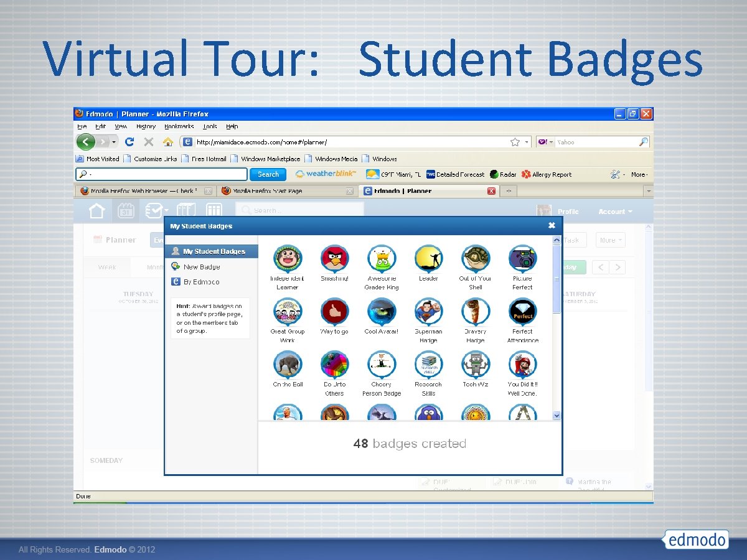Viewport: 747px width, 560px height.
Task: Reload the page with the refresh icon
Action: click(129, 141)
